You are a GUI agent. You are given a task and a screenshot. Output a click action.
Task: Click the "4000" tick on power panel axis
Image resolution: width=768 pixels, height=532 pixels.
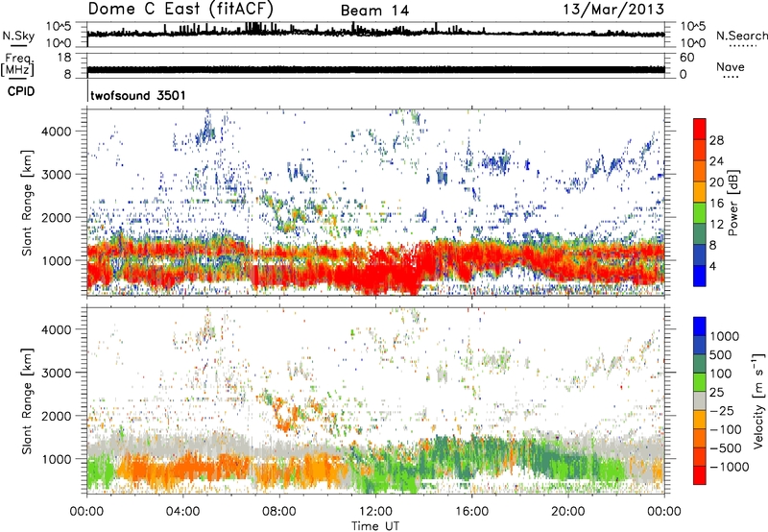(x=57, y=132)
